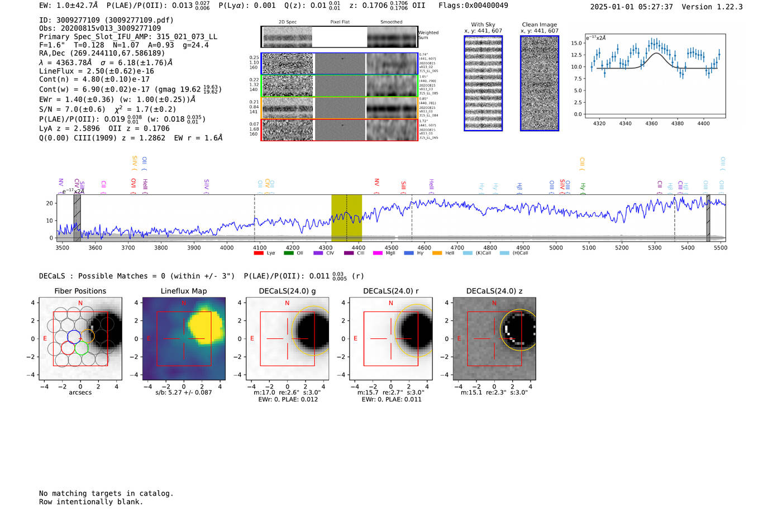Select the blue-bordered 2D spectrum row
The image size is (782, 532).
coord(340,64)
